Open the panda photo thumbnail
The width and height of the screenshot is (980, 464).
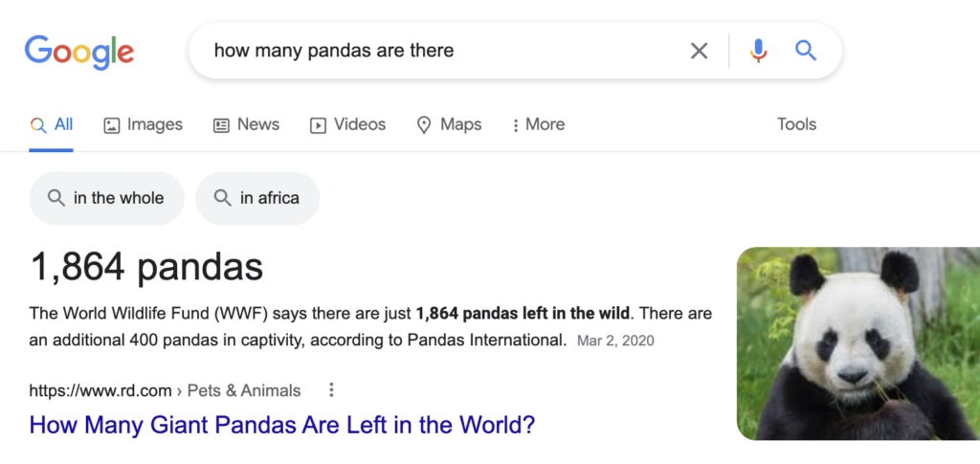pyautogui.click(x=857, y=343)
